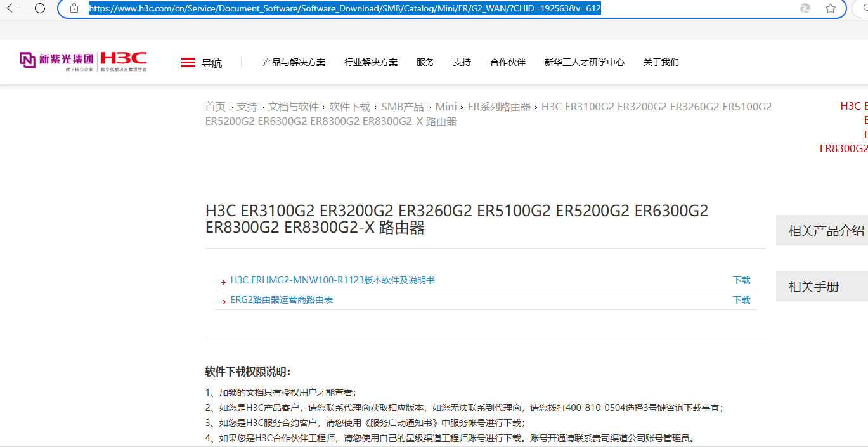The image size is (868, 447).
Task: Click the red arrow before ERG2路由器 link
Action: point(223,302)
